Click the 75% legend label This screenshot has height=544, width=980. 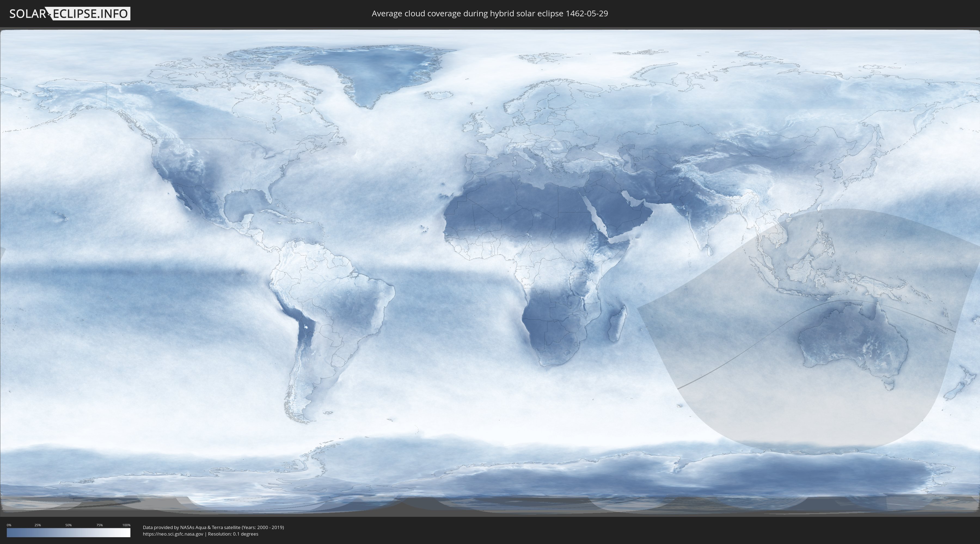point(99,525)
